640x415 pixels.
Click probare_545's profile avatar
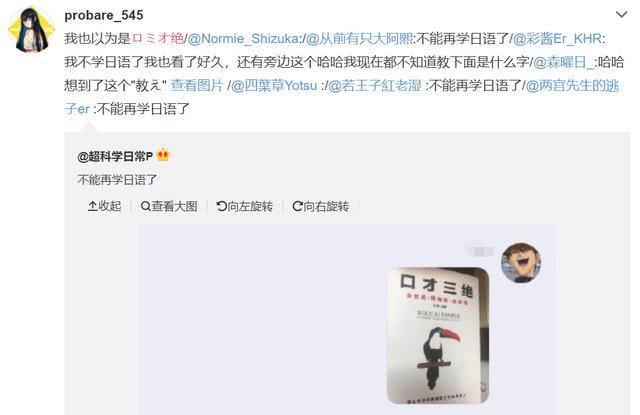click(31, 29)
